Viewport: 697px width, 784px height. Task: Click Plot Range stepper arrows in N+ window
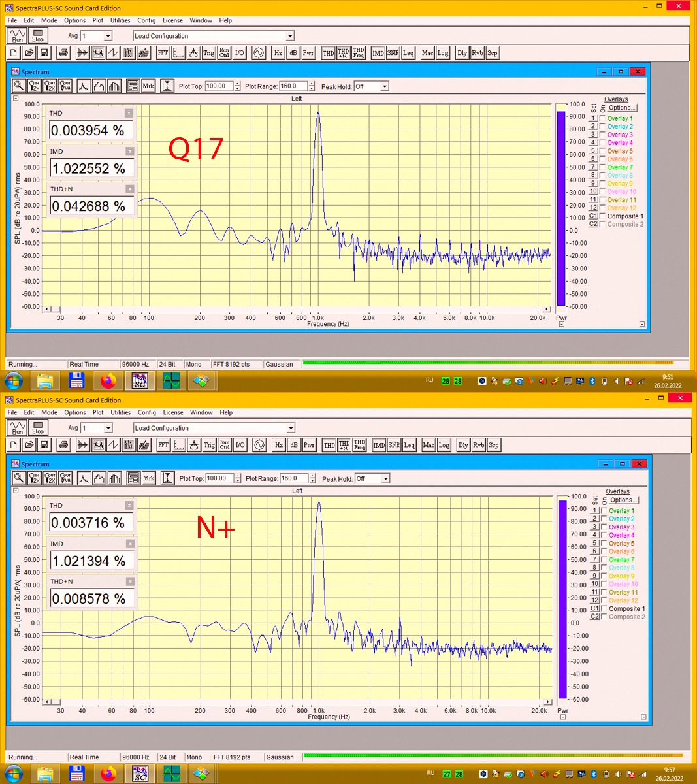click(x=312, y=478)
